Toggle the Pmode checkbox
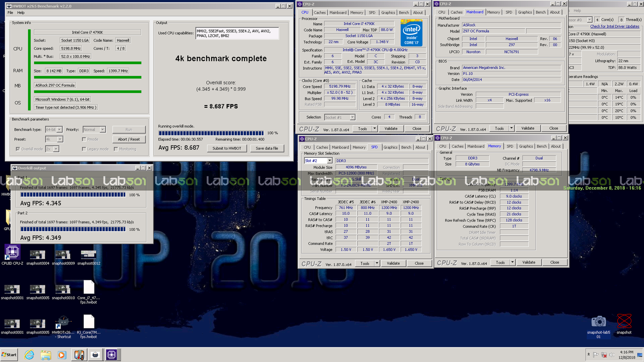This screenshot has width=644, height=362. point(84,139)
